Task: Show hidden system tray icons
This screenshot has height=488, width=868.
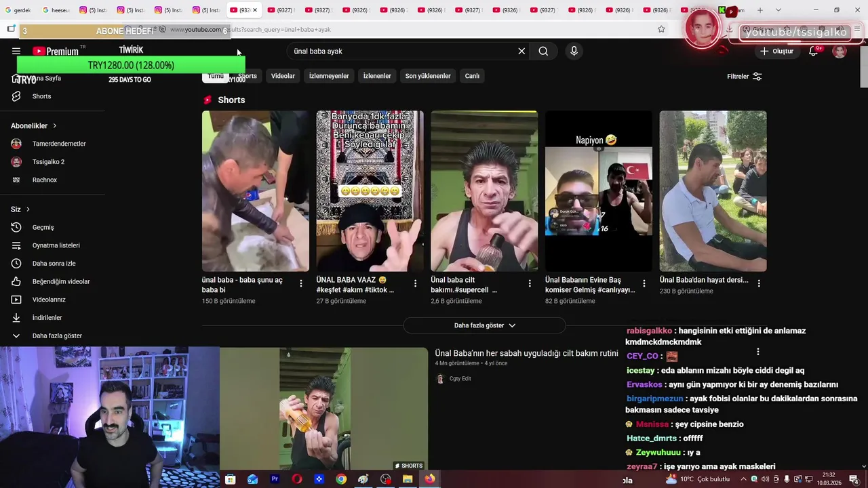Action: [x=744, y=479]
